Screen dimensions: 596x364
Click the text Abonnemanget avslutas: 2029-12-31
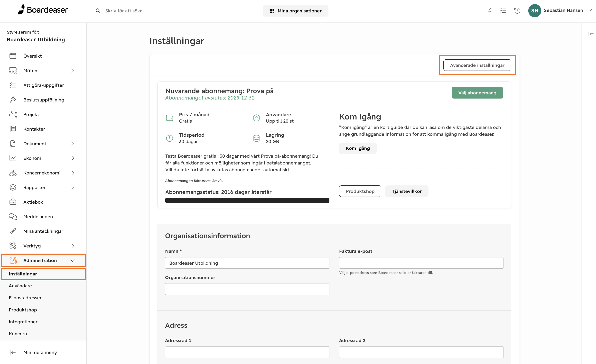tap(210, 98)
